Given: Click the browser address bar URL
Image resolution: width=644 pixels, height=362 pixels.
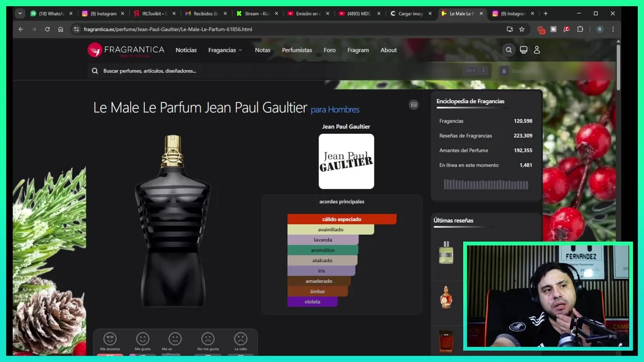Looking at the screenshot, I should pyautogui.click(x=168, y=29).
